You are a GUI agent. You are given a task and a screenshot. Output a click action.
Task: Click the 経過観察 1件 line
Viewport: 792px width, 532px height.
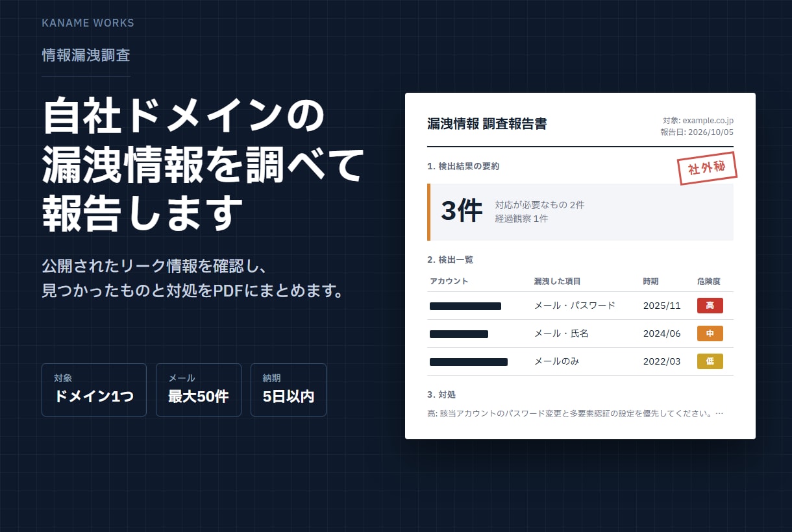[521, 219]
